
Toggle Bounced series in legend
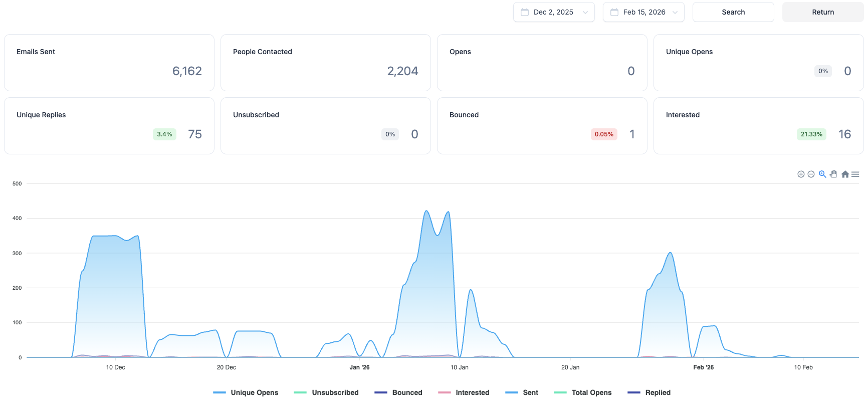click(x=398, y=392)
